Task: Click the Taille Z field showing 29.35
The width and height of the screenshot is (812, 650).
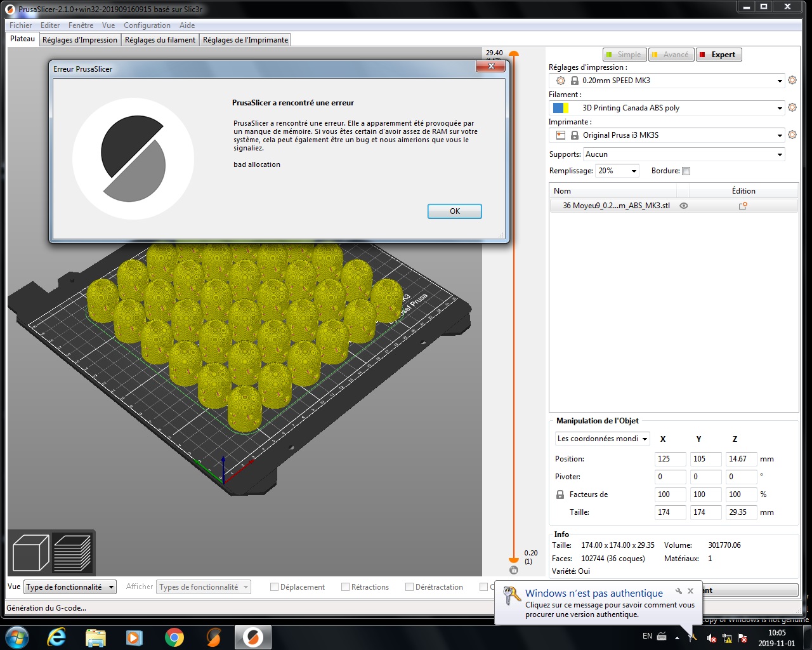Action: click(742, 512)
